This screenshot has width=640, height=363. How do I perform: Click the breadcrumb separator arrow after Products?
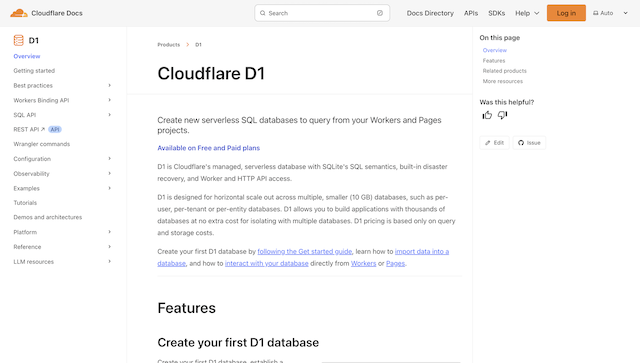click(x=188, y=45)
